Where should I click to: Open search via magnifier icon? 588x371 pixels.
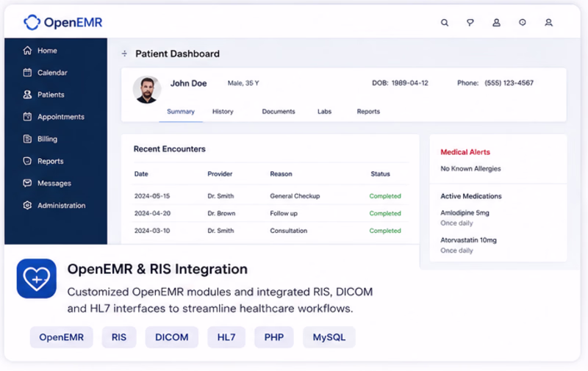445,23
